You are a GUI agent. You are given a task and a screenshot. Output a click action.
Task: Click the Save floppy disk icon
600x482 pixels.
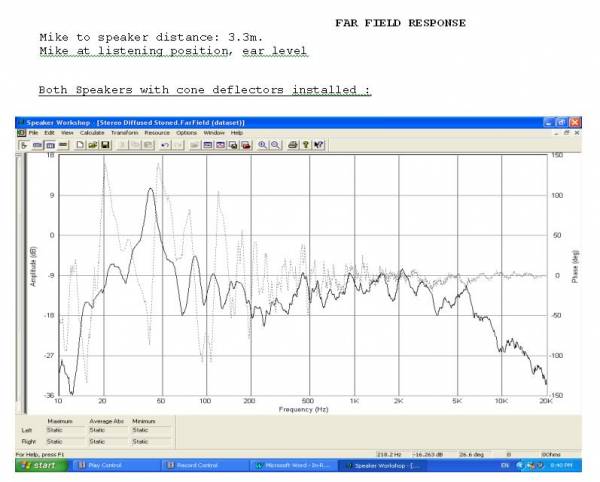105,145
